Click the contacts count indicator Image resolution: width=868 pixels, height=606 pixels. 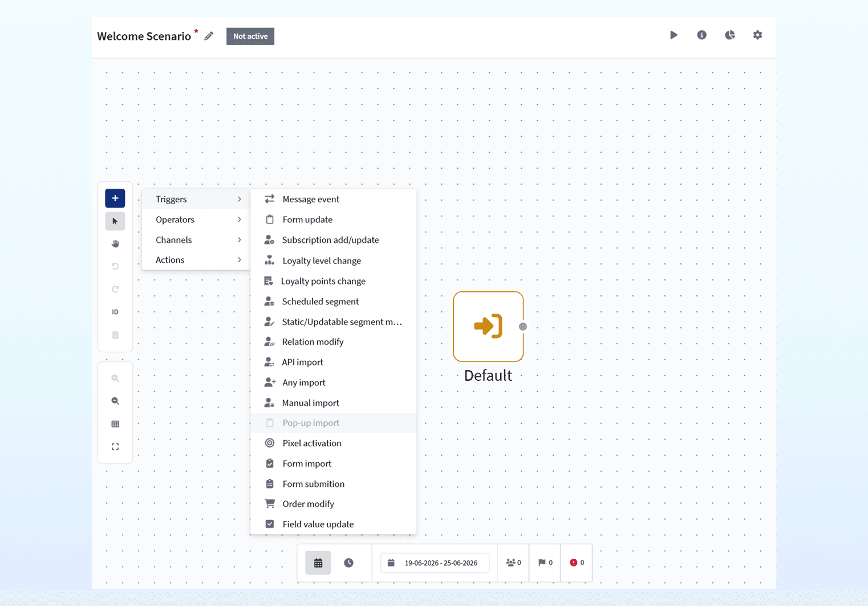pyautogui.click(x=513, y=563)
